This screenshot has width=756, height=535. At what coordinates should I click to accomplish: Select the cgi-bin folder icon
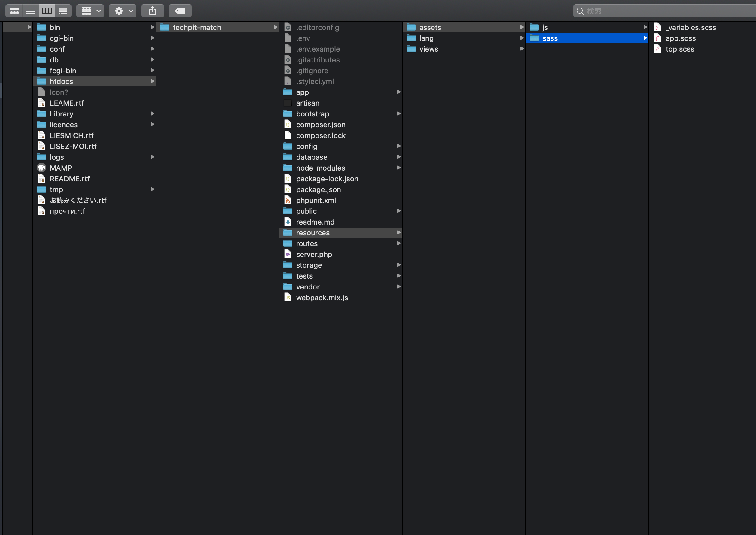pyautogui.click(x=41, y=38)
